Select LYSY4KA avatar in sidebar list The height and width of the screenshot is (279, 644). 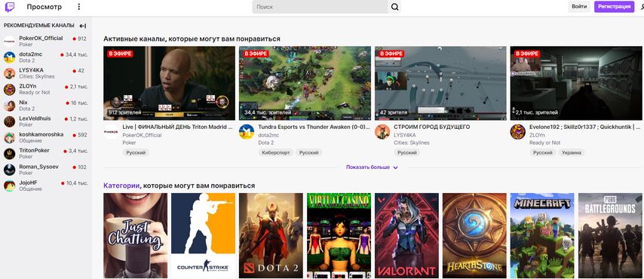point(10,73)
